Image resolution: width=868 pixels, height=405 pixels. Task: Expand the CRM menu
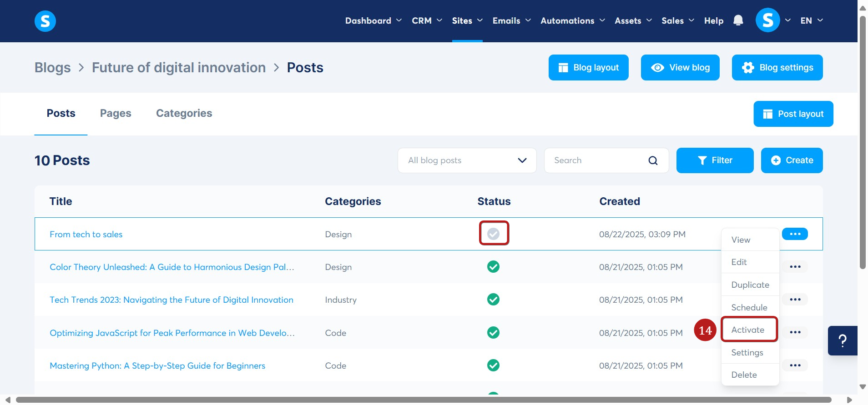(427, 20)
